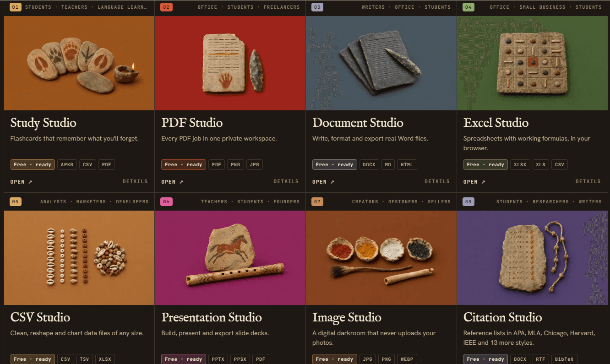Click the CSV Studio shell beads image

pyautogui.click(x=79, y=258)
